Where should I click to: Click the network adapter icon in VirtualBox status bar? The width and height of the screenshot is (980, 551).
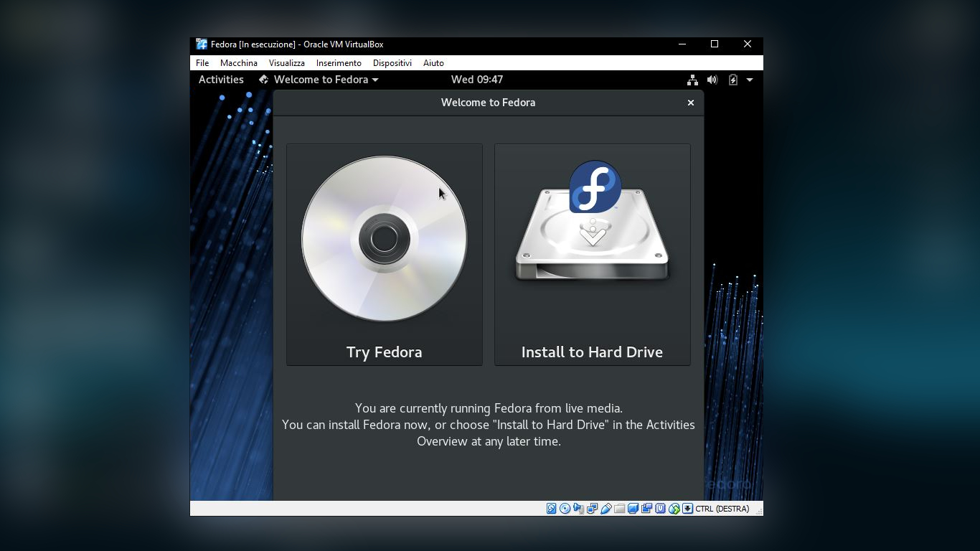coord(591,508)
